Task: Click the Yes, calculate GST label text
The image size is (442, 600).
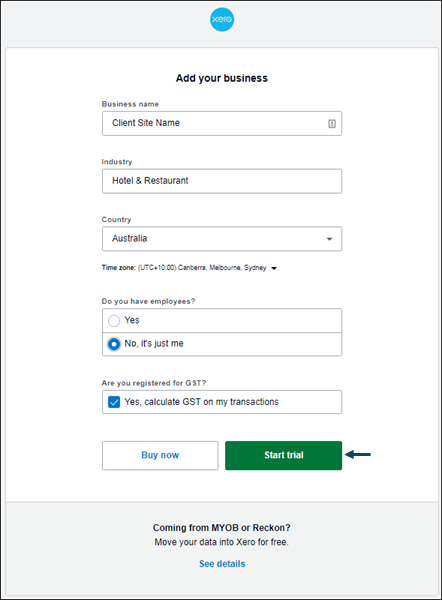Action: coord(202,402)
